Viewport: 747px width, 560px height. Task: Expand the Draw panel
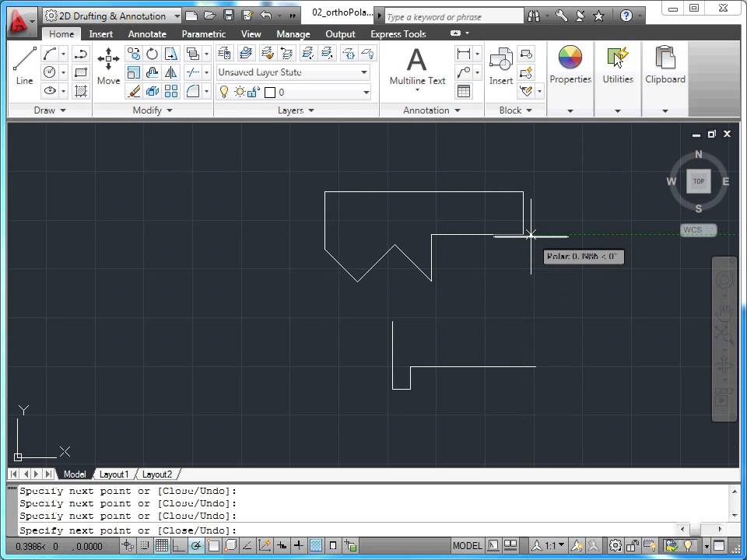[x=50, y=110]
